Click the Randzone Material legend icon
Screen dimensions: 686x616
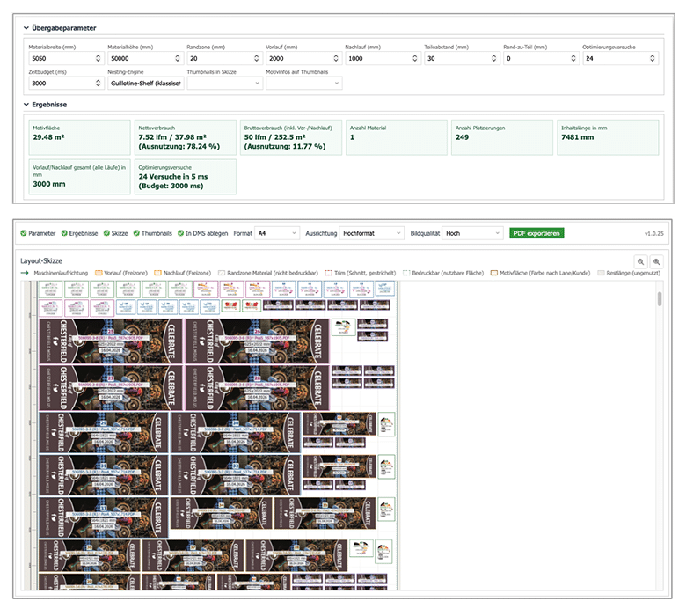tap(222, 273)
